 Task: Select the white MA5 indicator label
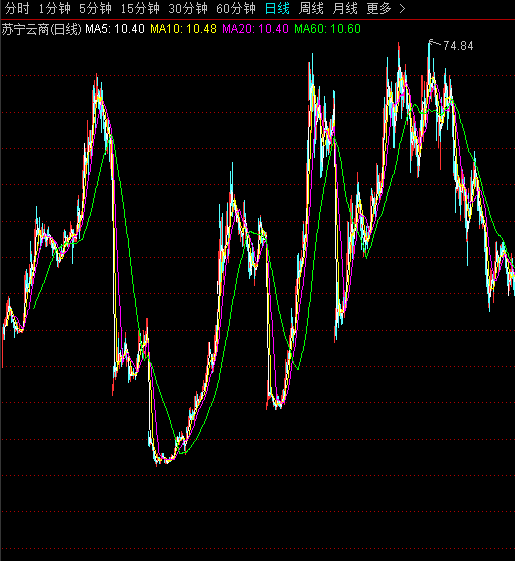[x=115, y=29]
